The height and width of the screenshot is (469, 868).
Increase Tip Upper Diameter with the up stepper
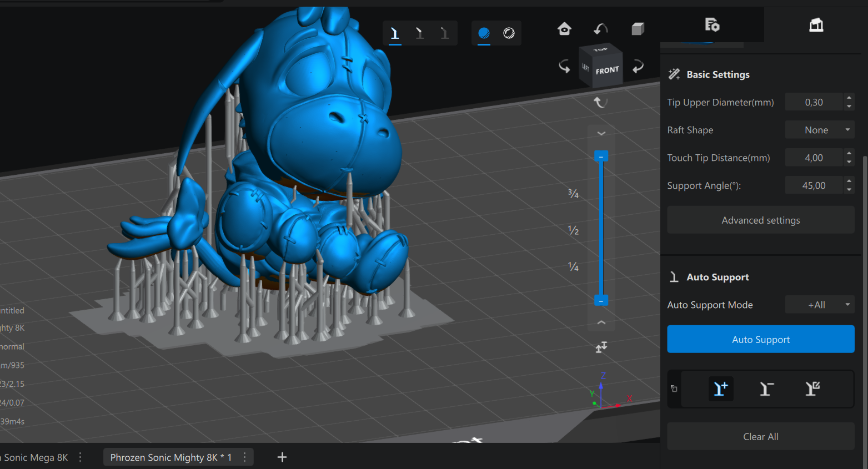coord(849,98)
